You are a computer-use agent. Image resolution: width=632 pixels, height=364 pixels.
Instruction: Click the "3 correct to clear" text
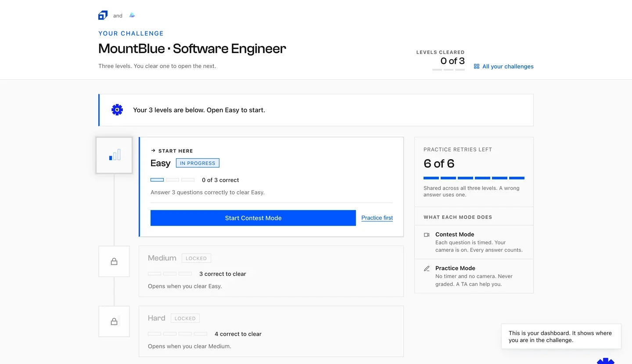click(223, 274)
